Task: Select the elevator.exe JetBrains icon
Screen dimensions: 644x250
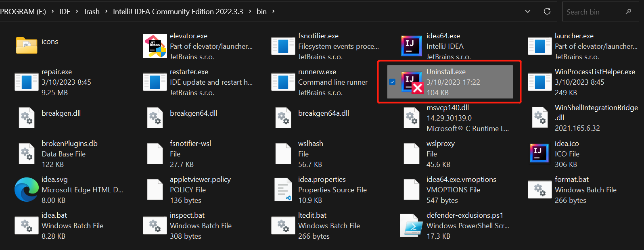Action: (x=155, y=46)
